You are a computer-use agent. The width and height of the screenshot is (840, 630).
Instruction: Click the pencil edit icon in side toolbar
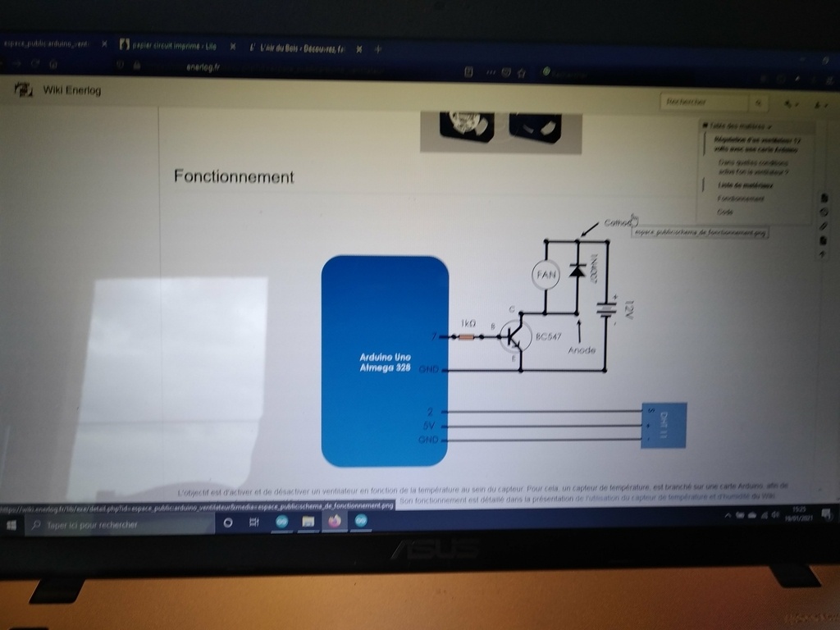[824, 226]
